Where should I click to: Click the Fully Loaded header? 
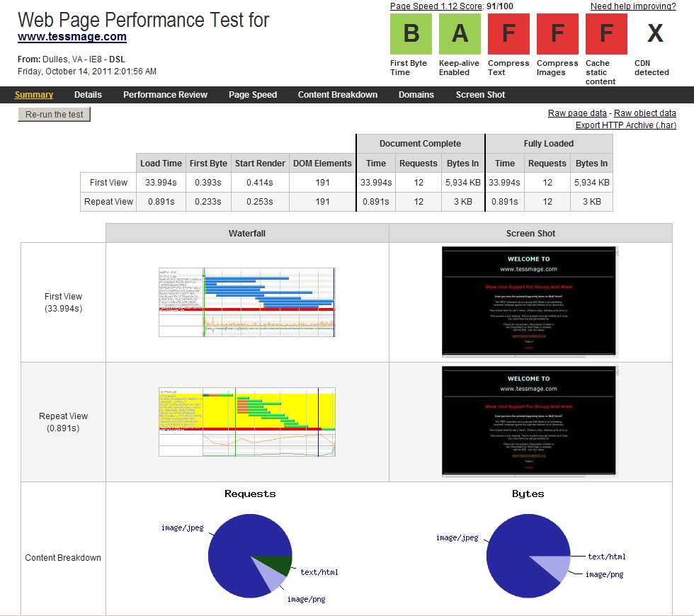[549, 144]
